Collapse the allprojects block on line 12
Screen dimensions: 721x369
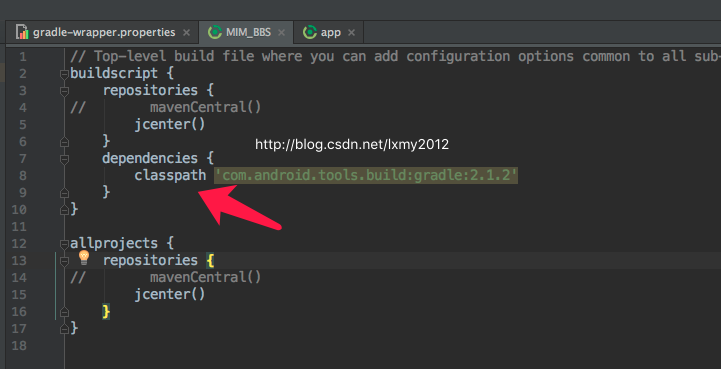pos(64,244)
